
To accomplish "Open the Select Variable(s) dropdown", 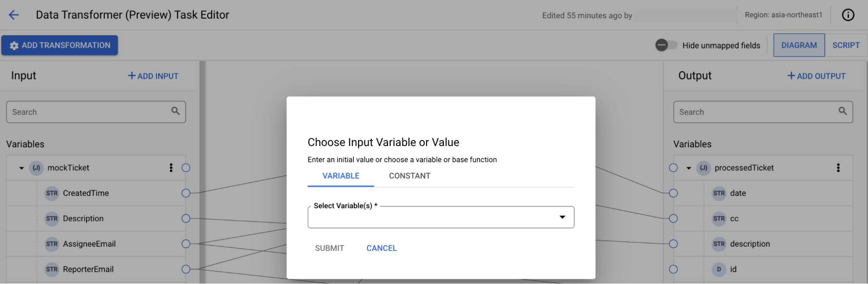I will point(441,217).
